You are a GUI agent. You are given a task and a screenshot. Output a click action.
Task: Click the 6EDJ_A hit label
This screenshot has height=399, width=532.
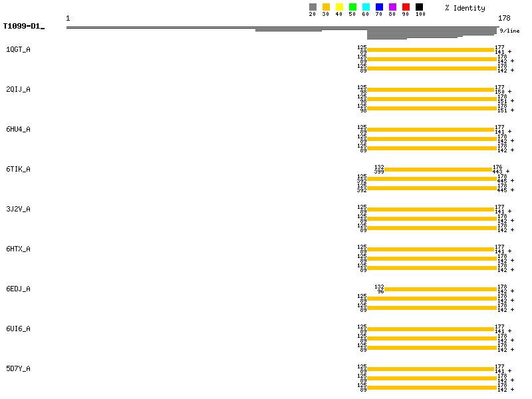[18, 289]
